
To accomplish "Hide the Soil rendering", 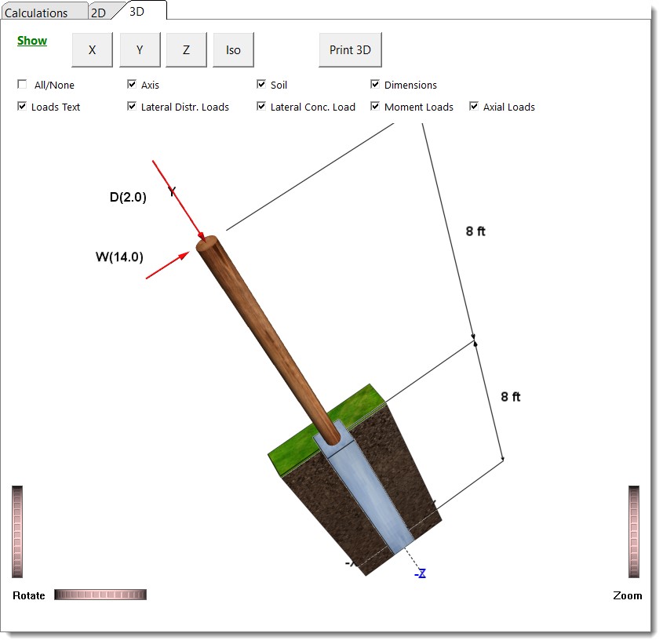I will (260, 84).
